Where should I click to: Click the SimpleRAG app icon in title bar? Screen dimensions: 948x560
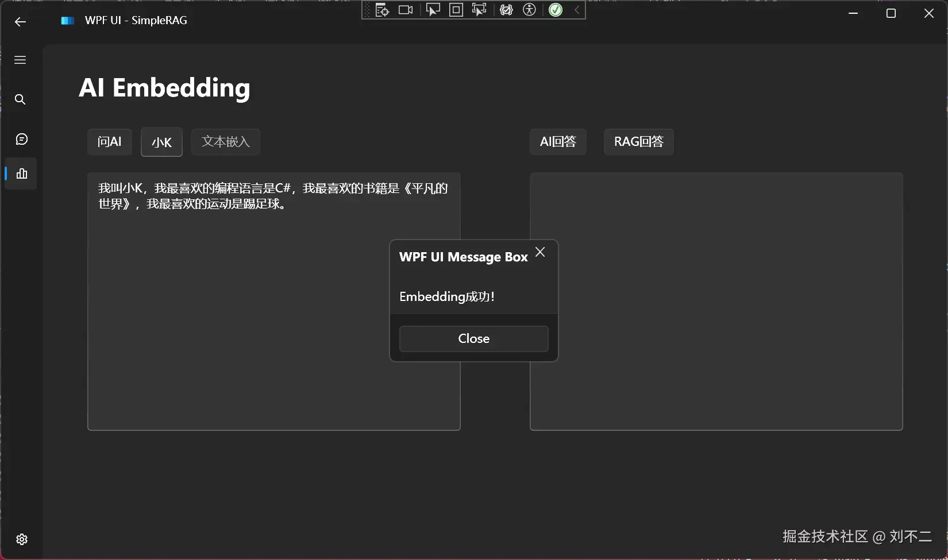click(x=68, y=21)
